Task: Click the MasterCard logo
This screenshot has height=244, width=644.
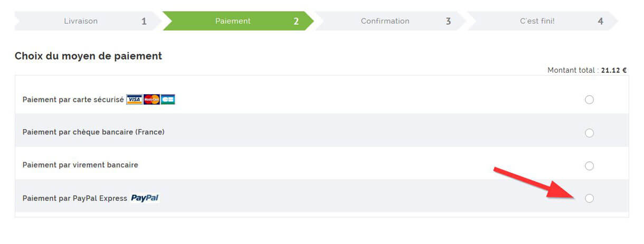Action: [x=151, y=100]
